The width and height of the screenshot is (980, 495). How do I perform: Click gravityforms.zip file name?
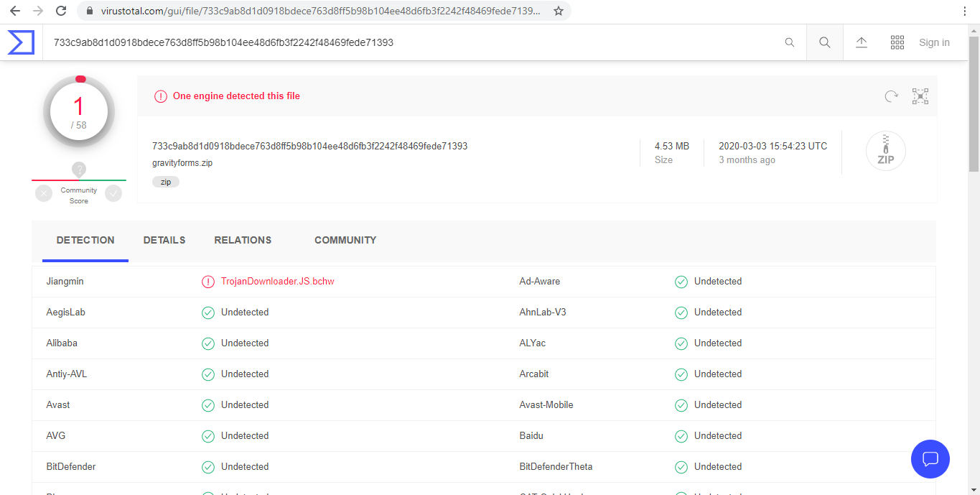[182, 163]
